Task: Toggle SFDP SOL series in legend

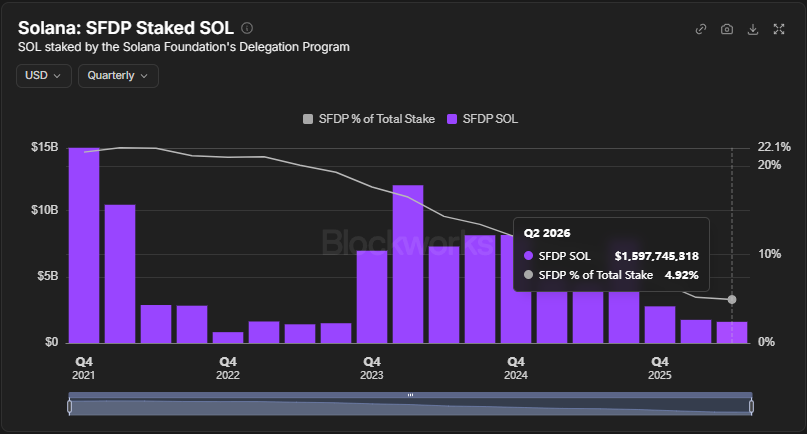Action: [x=482, y=119]
